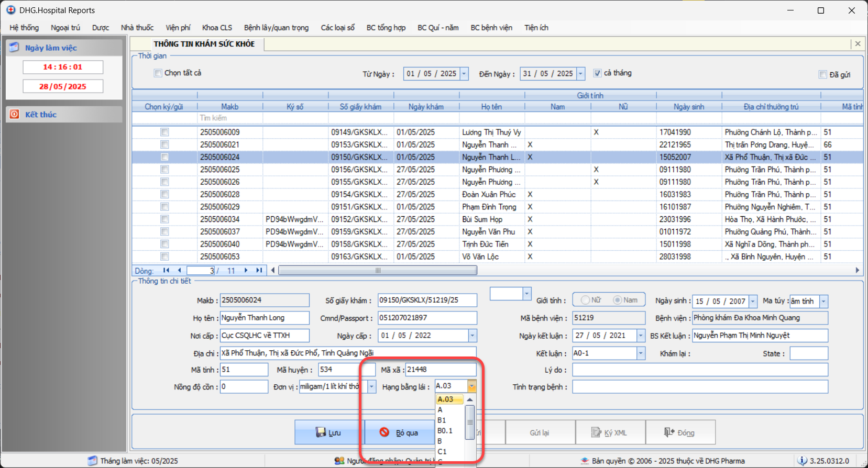Open the Ngày kết luận date dropdown

click(x=641, y=336)
